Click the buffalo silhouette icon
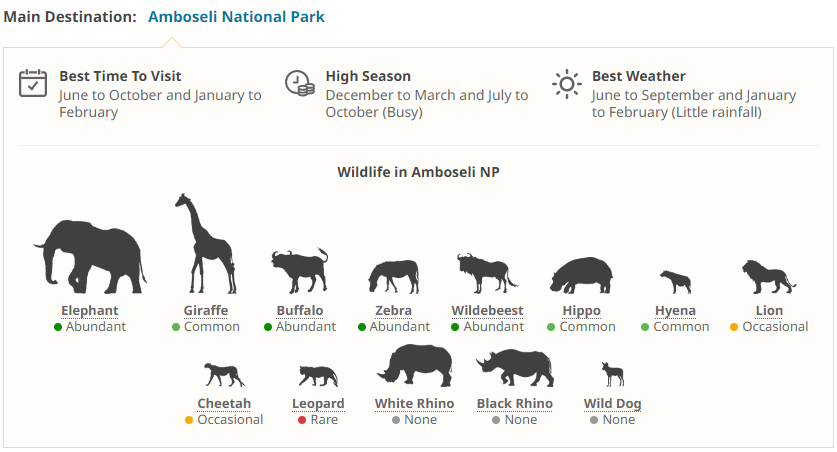This screenshot has height=452, width=837. [x=299, y=270]
